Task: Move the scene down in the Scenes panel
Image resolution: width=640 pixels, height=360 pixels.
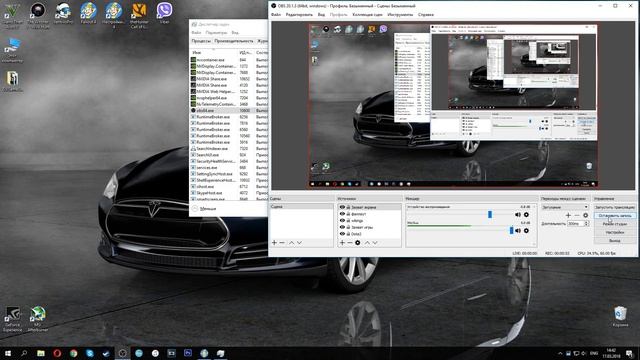Action: point(300,243)
